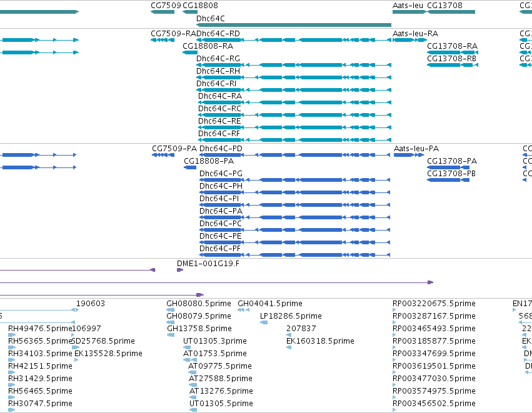Image resolution: width=532 pixels, height=413 pixels.
Task: Select EST EK135528.5prime label
Action: coord(108,354)
